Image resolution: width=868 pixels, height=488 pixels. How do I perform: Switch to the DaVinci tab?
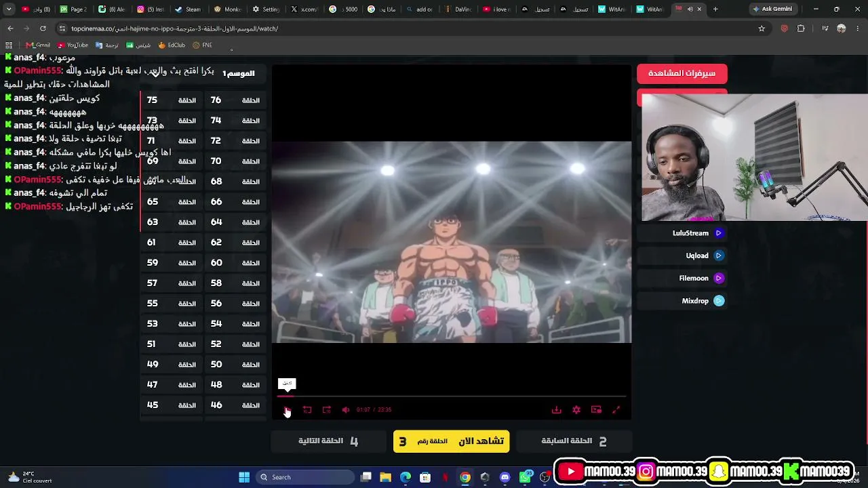click(458, 9)
